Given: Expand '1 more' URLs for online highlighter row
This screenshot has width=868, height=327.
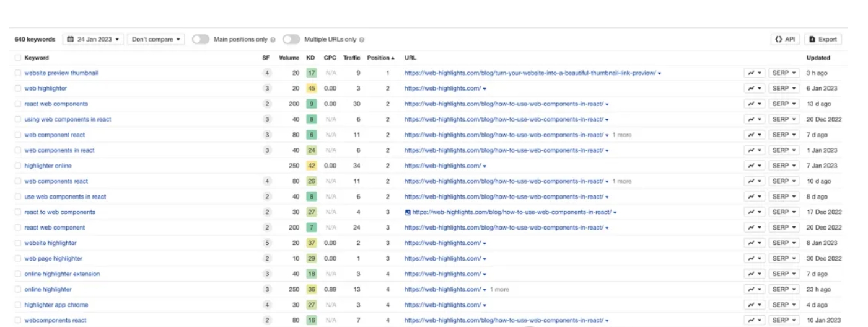Looking at the screenshot, I should point(499,289).
